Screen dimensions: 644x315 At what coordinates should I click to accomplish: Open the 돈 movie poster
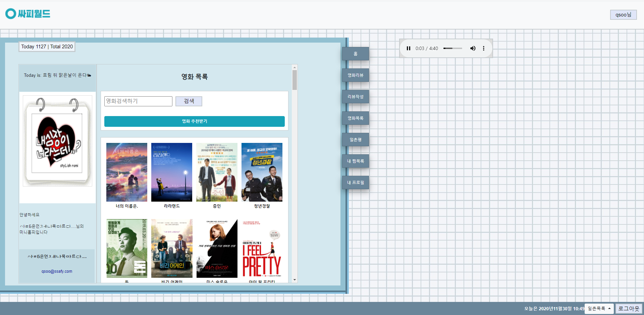[x=127, y=248]
